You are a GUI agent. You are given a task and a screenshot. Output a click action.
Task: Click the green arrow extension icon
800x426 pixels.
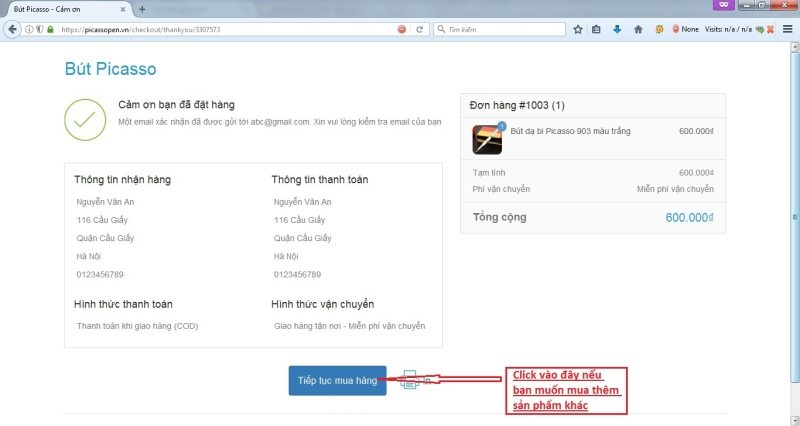(760, 30)
